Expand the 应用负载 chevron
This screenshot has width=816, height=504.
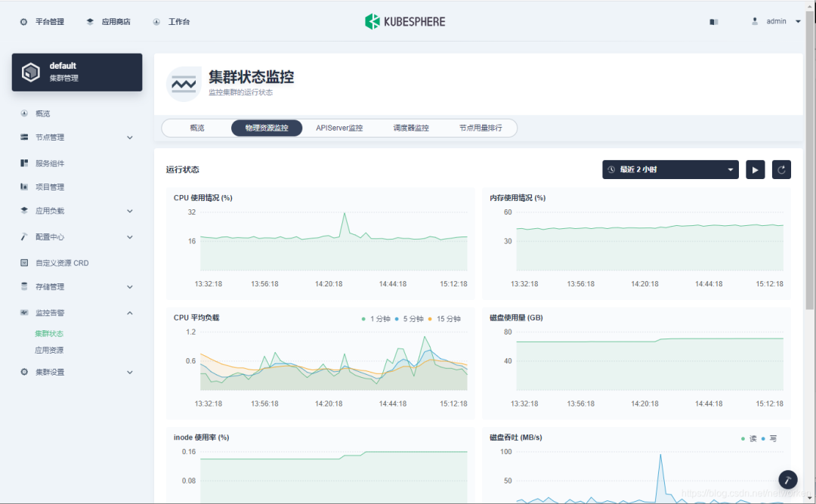(x=130, y=211)
